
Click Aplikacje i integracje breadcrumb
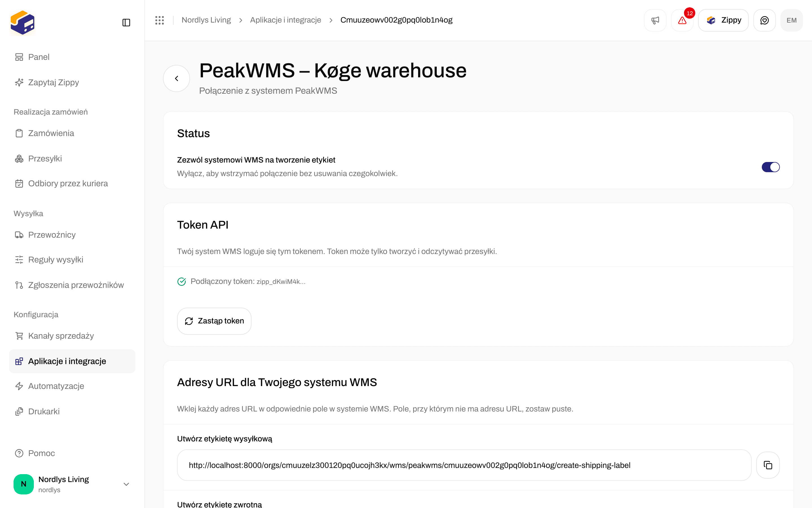click(285, 20)
